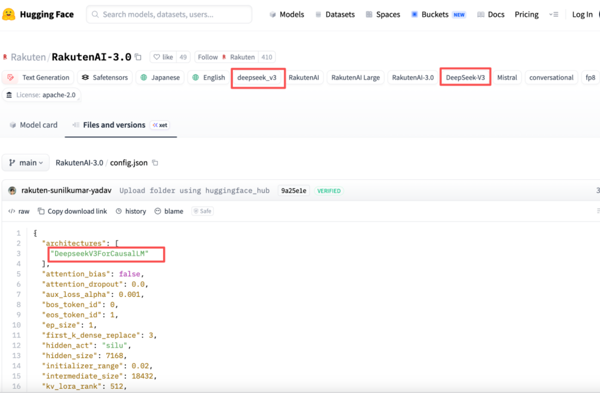
Task: Expand the more navigation menu icon
Action: (x=554, y=15)
